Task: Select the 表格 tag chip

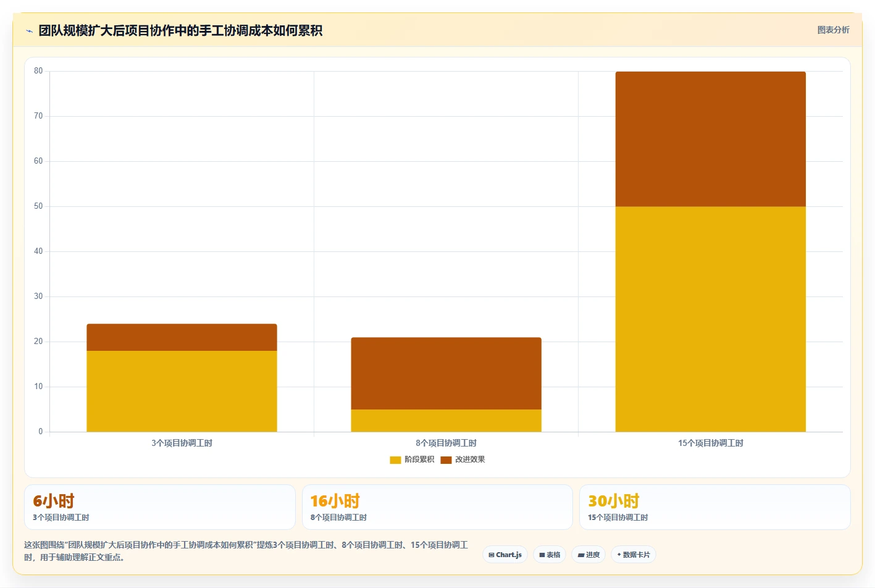Action: point(550,555)
